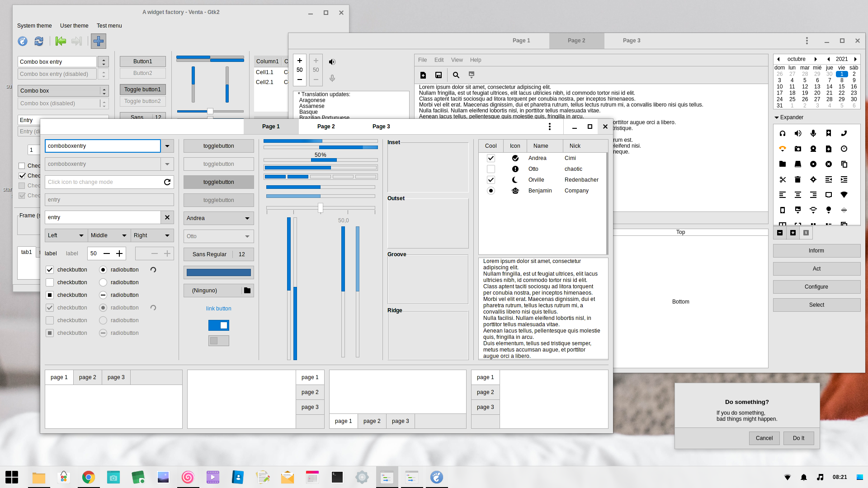This screenshot has height=488, width=868.
Task: Go to previous year in the calendar
Action: click(x=828, y=59)
